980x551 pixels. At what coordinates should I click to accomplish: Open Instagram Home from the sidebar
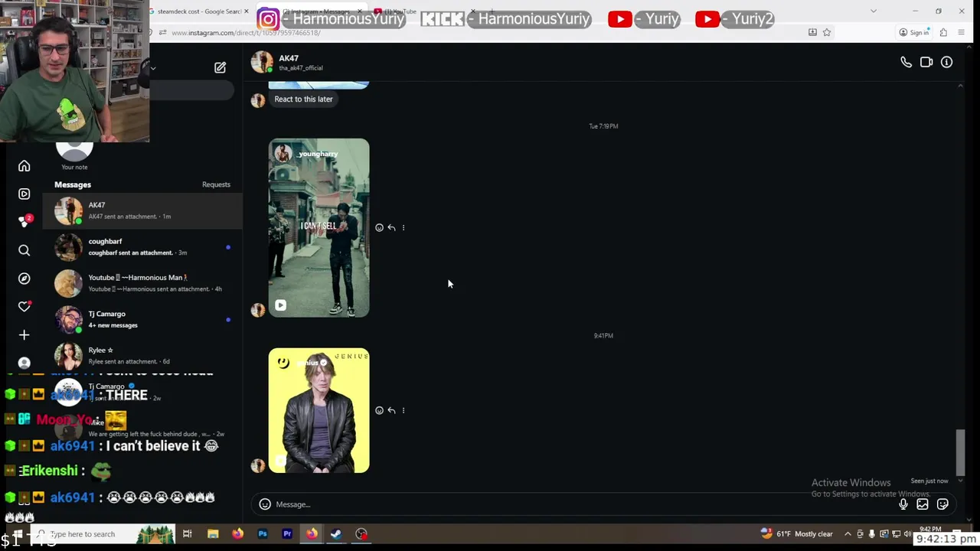click(24, 166)
